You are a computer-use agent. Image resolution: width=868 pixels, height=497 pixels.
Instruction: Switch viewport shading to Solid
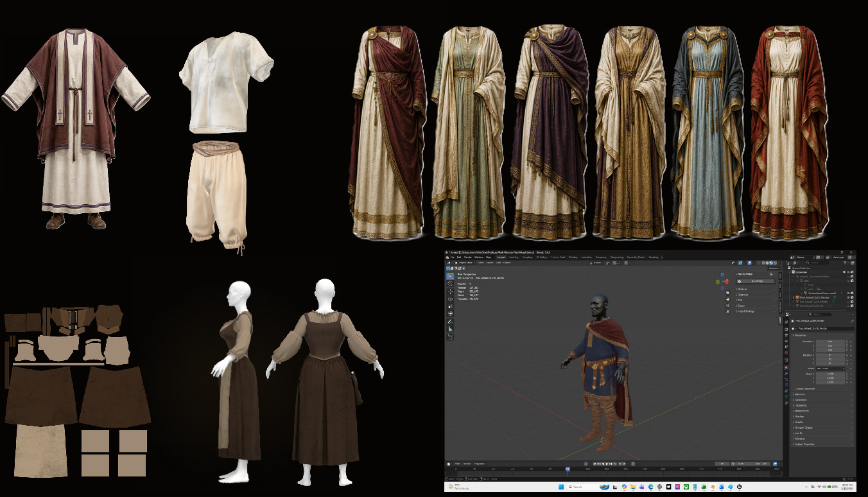coord(767,263)
